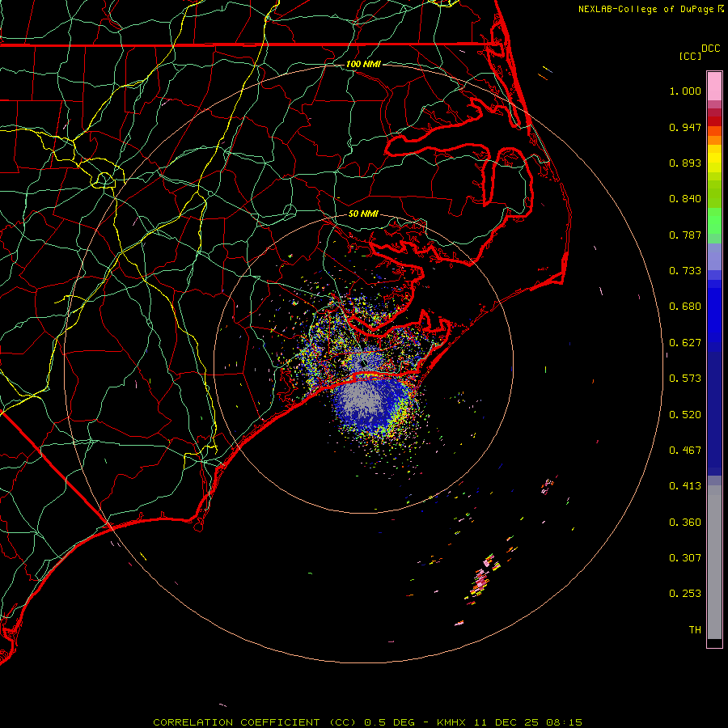The width and height of the screenshot is (728, 728).
Task: Click the 0.840 scale value
Action: pyautogui.click(x=685, y=199)
